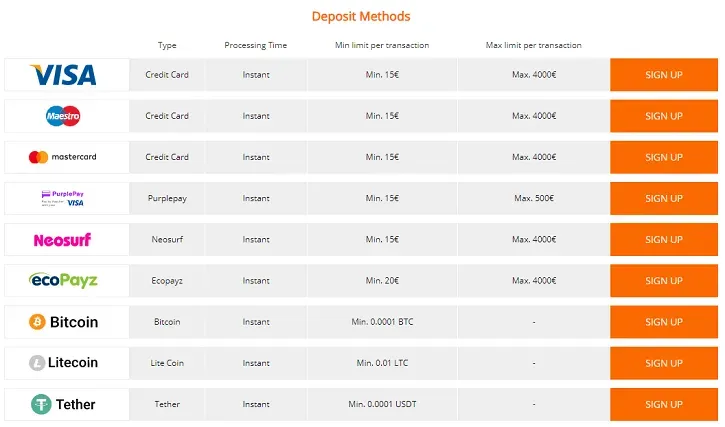Sign up via Neosurf
The height and width of the screenshot is (427, 725).
coord(664,240)
